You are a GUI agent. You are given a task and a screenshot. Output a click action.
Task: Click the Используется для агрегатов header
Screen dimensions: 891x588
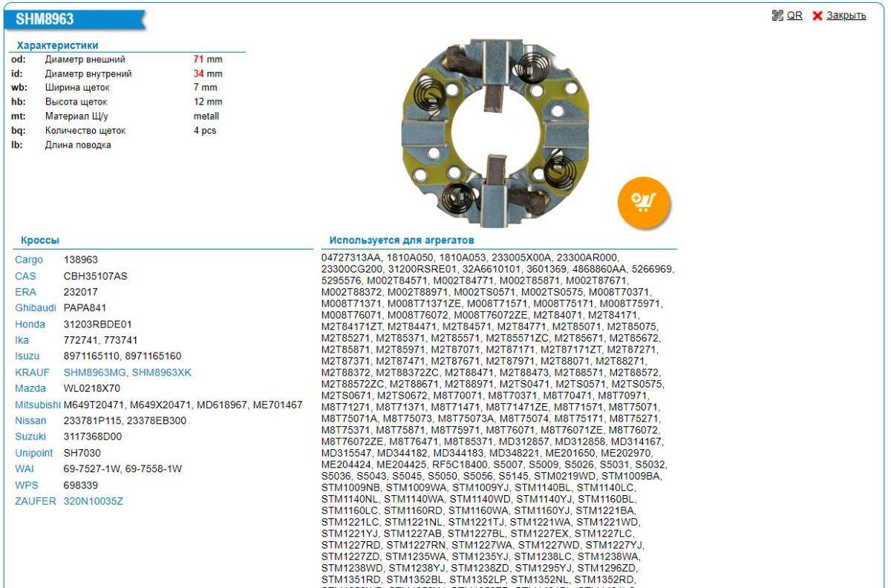click(x=402, y=241)
